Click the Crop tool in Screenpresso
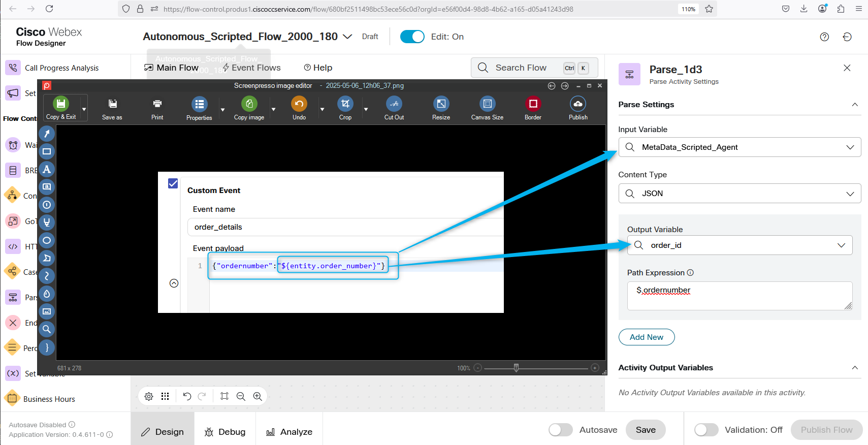Screen dimensions: 868x445 [x=345, y=104]
